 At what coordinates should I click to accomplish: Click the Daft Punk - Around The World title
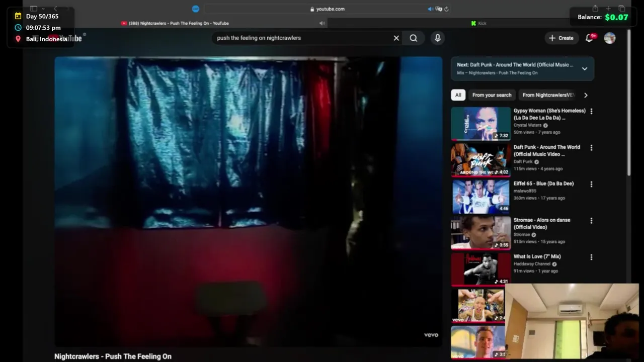pos(546,151)
